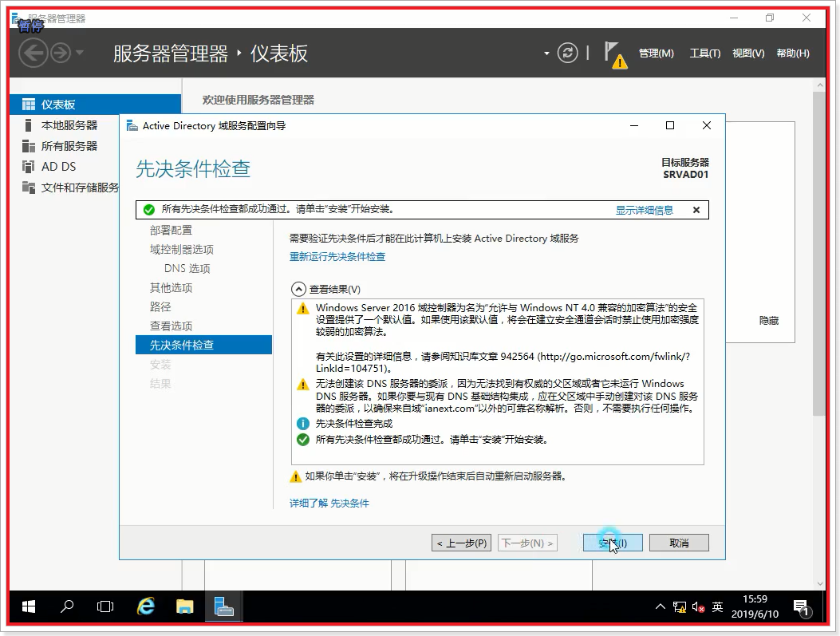Expand the breadcrumb dropdown arrow beside refresh
Viewport: 840px width, 636px height.
pos(546,53)
